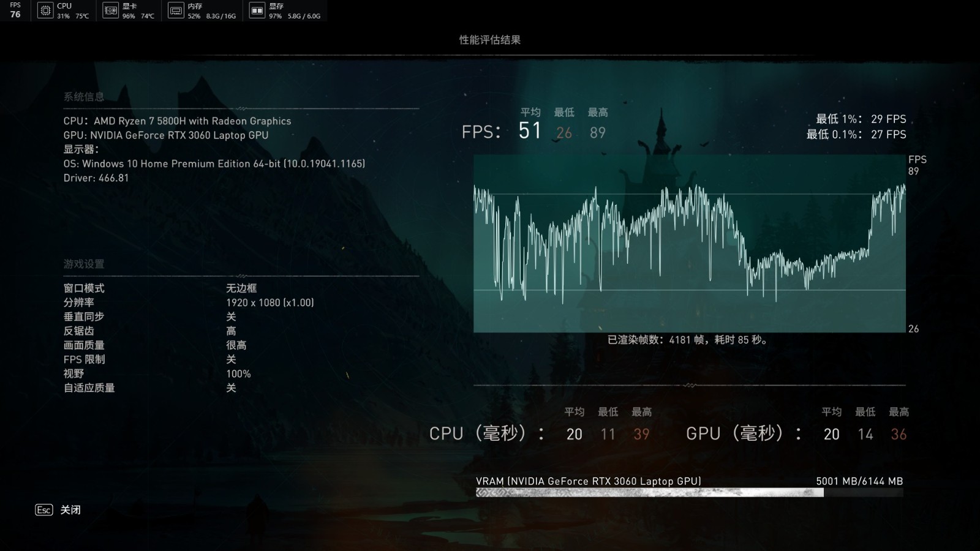Click the graph bottom axis label 26
Screen dimensions: 980x551
pos(913,329)
